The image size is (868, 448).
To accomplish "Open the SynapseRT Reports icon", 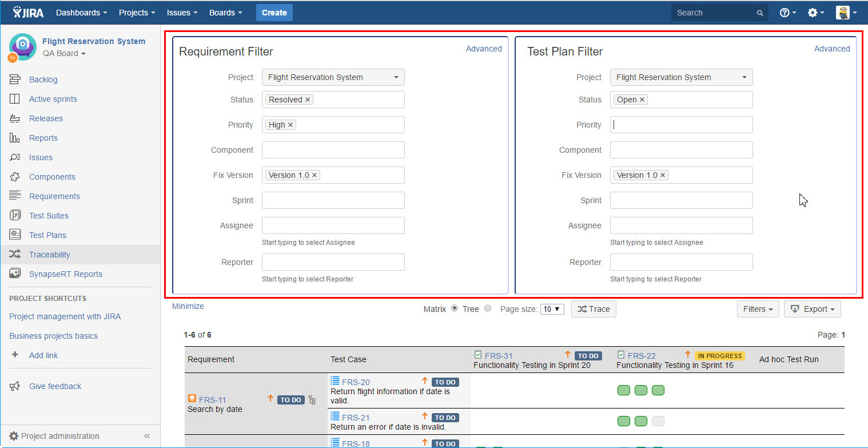I will coord(15,274).
